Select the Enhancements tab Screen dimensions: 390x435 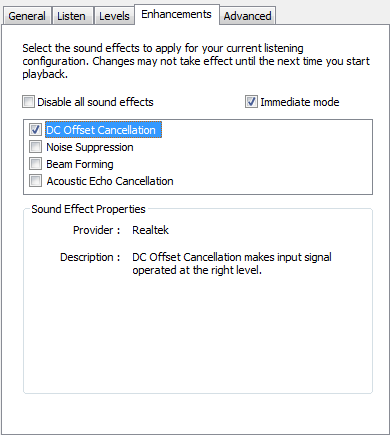(176, 14)
